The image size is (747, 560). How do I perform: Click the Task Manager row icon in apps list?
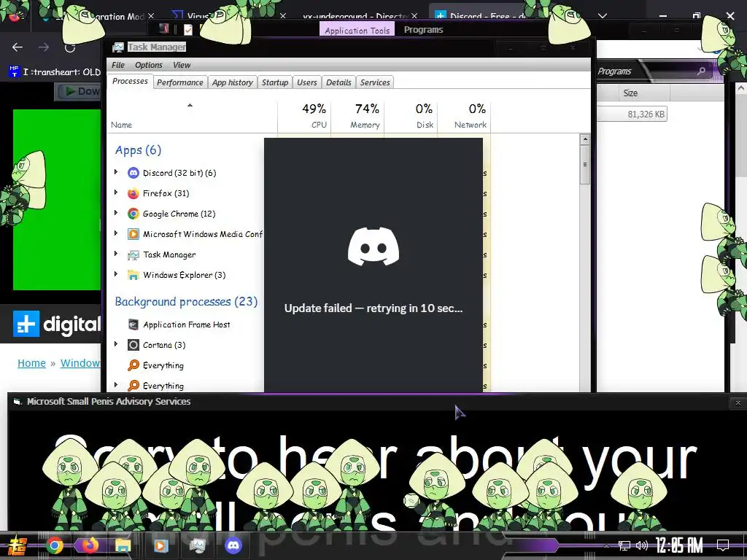(133, 254)
